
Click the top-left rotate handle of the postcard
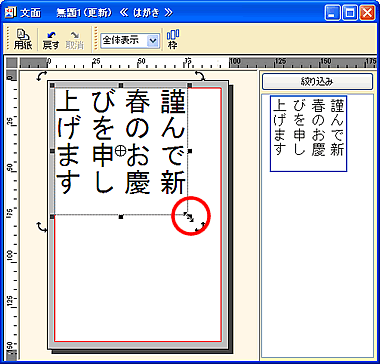[42, 76]
